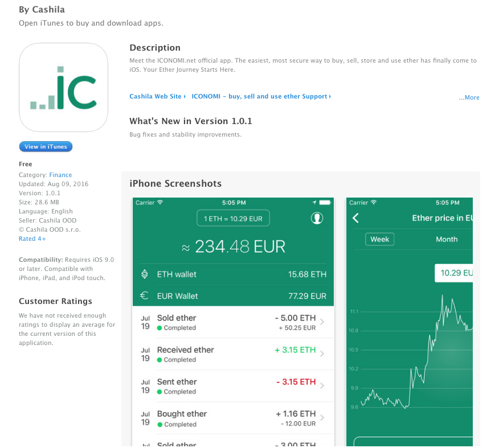Click the Finance category link
This screenshot has height=448, width=499.
pos(60,175)
